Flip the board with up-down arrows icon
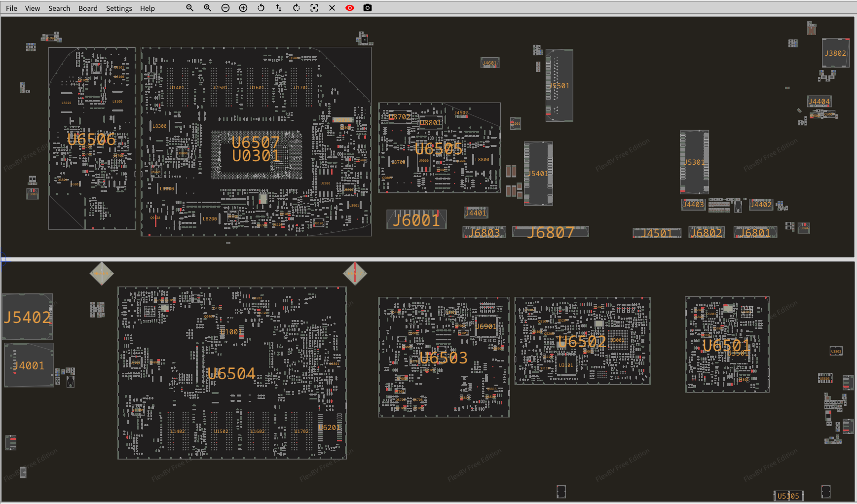 tap(279, 8)
